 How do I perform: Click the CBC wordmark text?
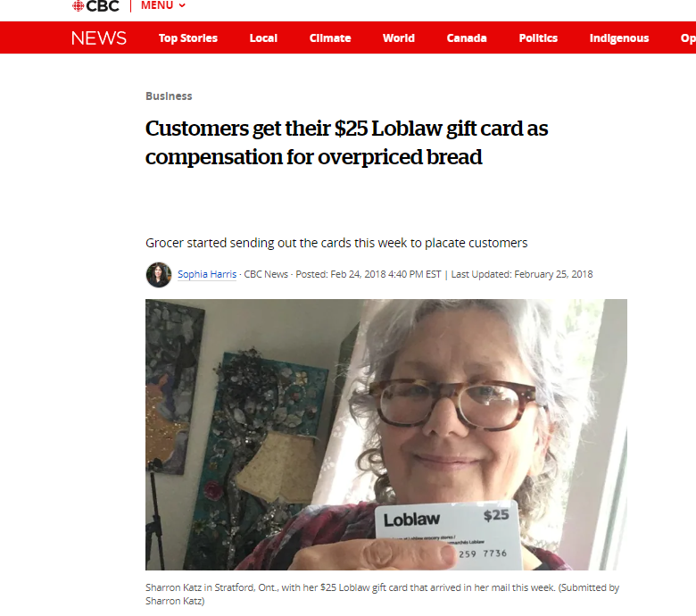(x=103, y=5)
